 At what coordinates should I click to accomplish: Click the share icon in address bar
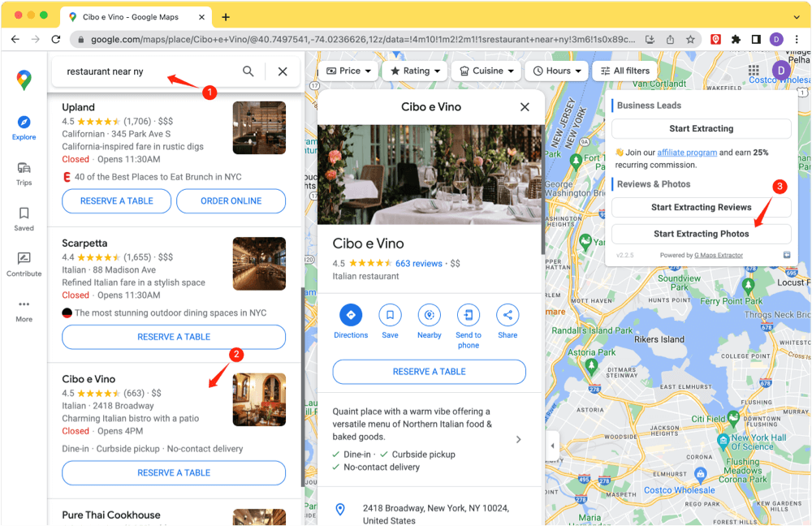(670, 39)
